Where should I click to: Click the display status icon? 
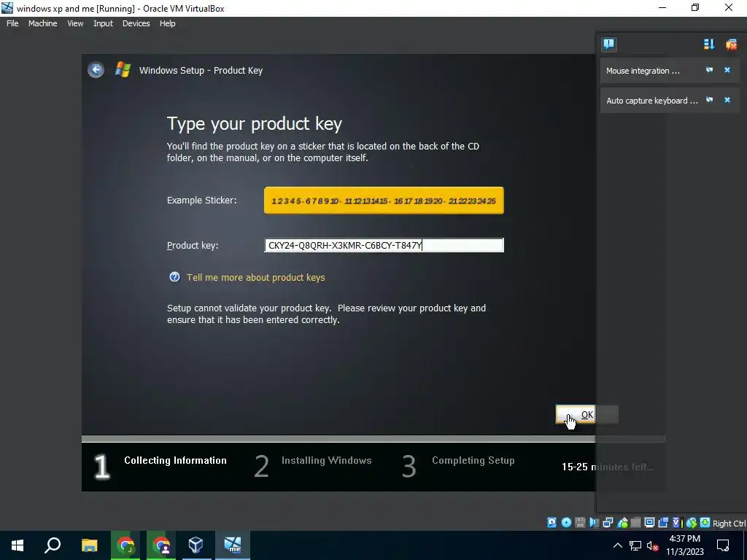pyautogui.click(x=649, y=522)
